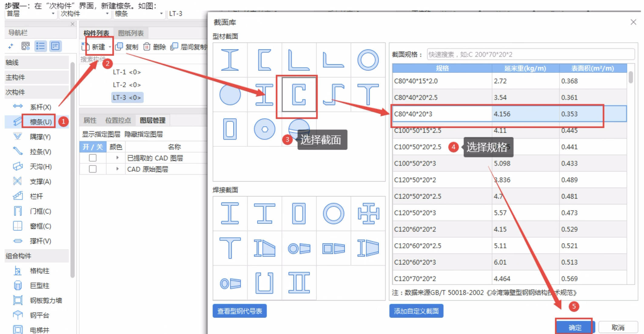This screenshot has width=644, height=334.
Task: Close the 截面库 dialog
Action: click(633, 22)
